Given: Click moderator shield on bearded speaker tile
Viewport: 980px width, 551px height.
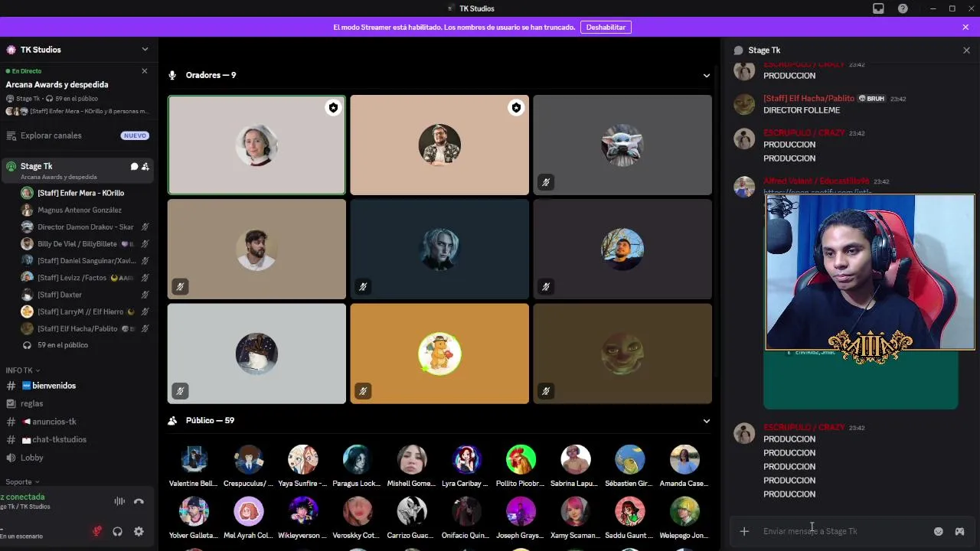Looking at the screenshot, I should point(516,108).
